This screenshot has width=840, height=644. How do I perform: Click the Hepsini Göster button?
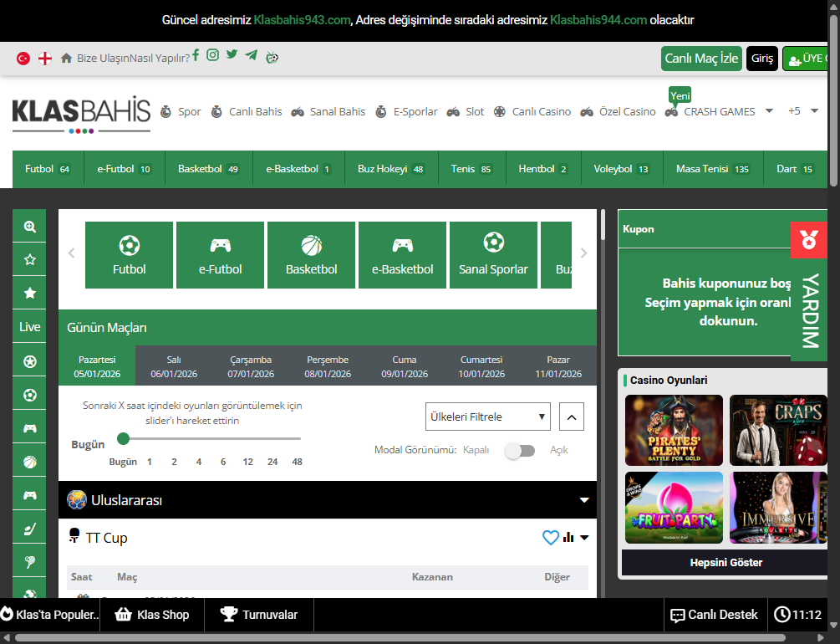coord(725,563)
